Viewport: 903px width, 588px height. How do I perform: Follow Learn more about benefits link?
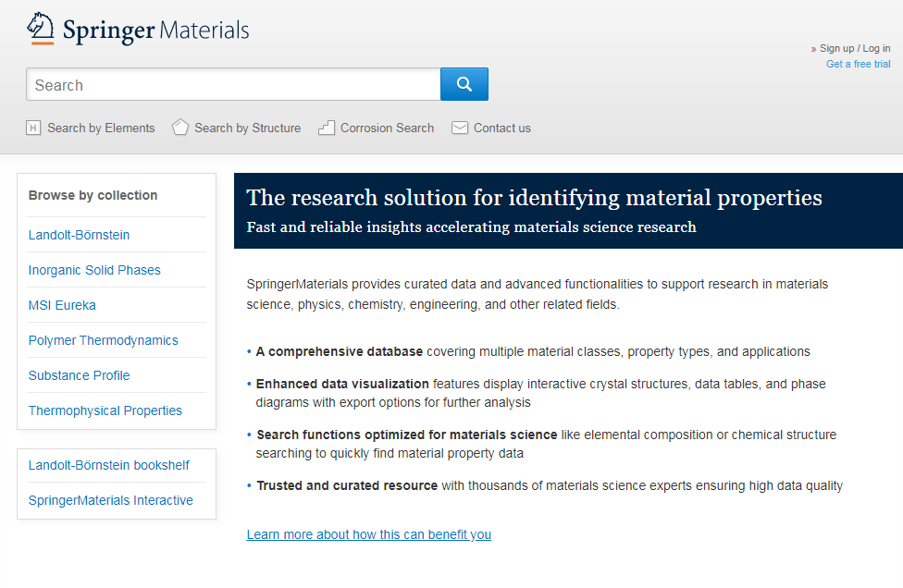click(x=368, y=534)
